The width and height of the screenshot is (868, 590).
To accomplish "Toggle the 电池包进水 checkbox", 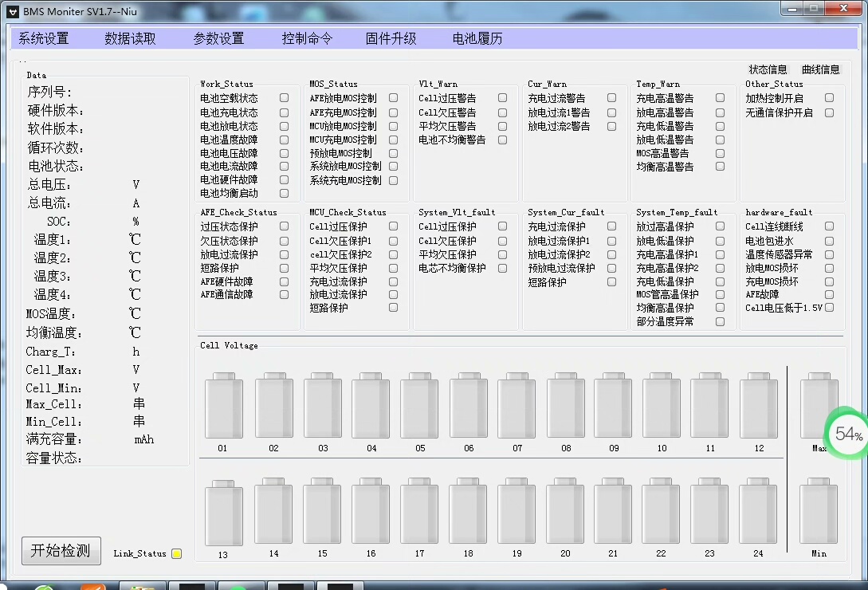I will coord(829,241).
